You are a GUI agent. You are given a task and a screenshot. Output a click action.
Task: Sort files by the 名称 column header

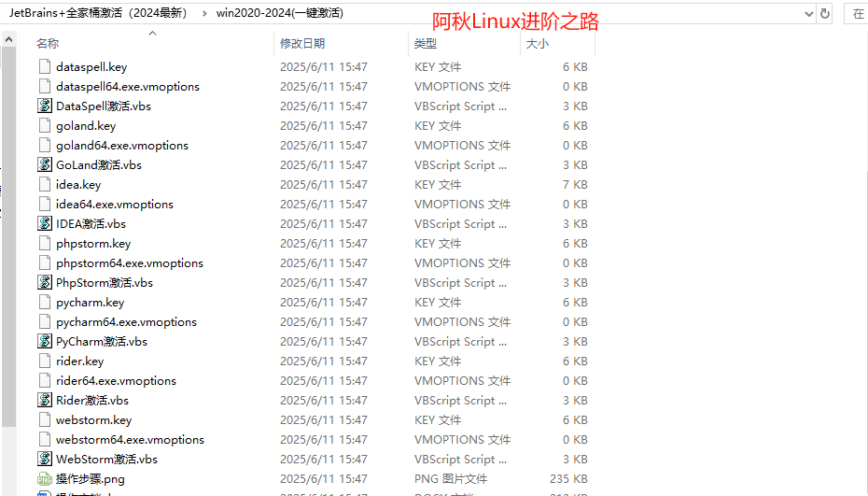[x=48, y=43]
